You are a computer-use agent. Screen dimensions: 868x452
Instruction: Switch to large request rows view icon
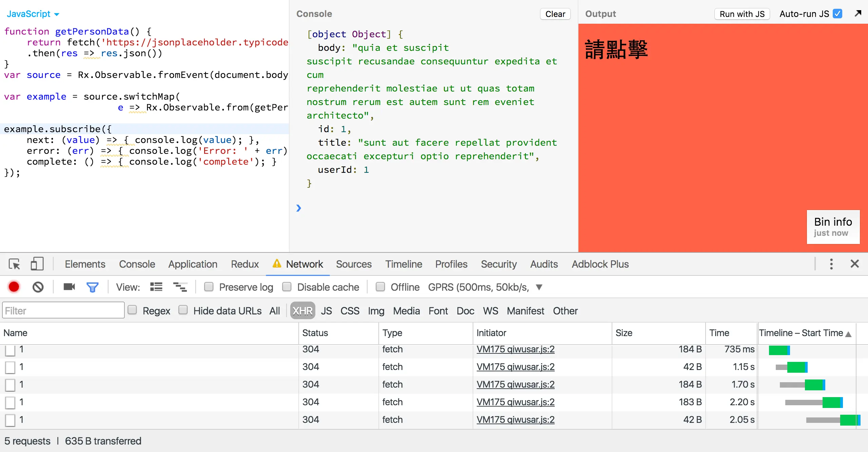(156, 287)
